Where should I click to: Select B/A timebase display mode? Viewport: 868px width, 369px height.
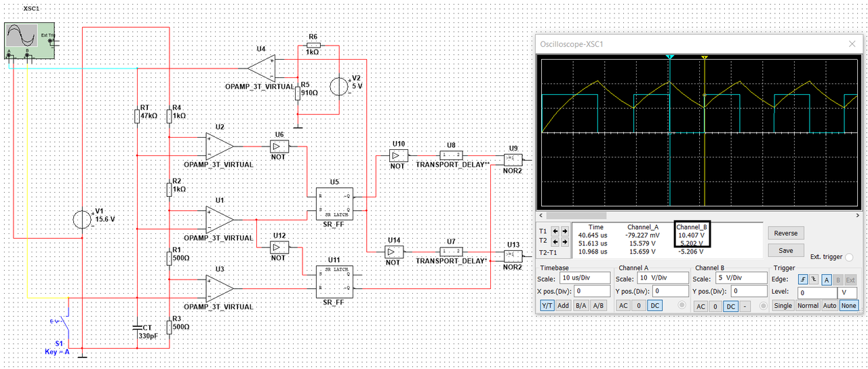581,306
